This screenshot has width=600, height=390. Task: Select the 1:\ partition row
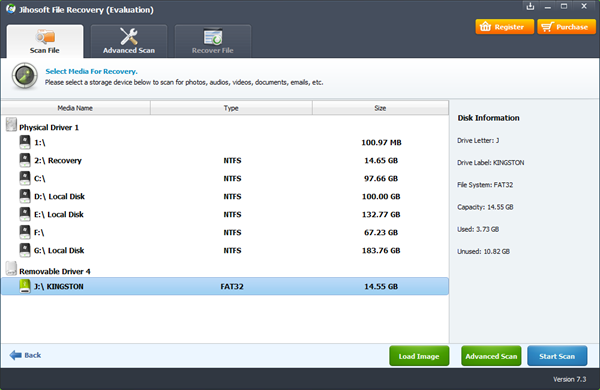click(225, 142)
